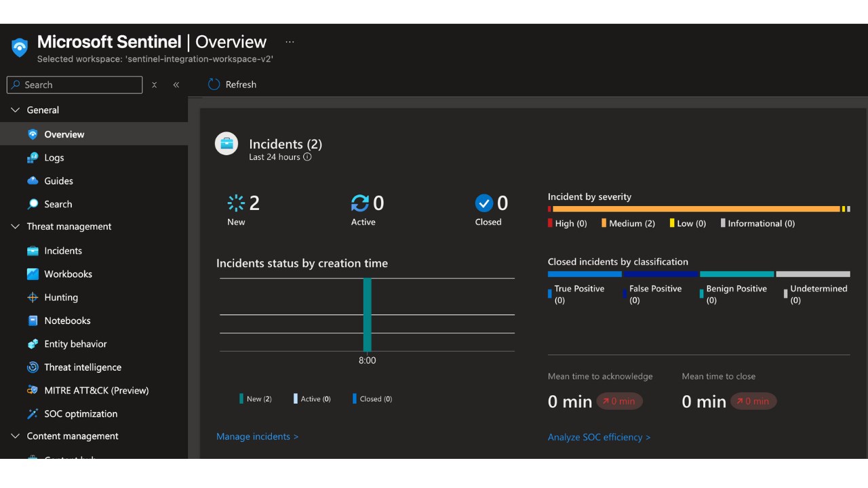Open the Logs icon in sidebar
868x488 pixels.
click(x=33, y=158)
